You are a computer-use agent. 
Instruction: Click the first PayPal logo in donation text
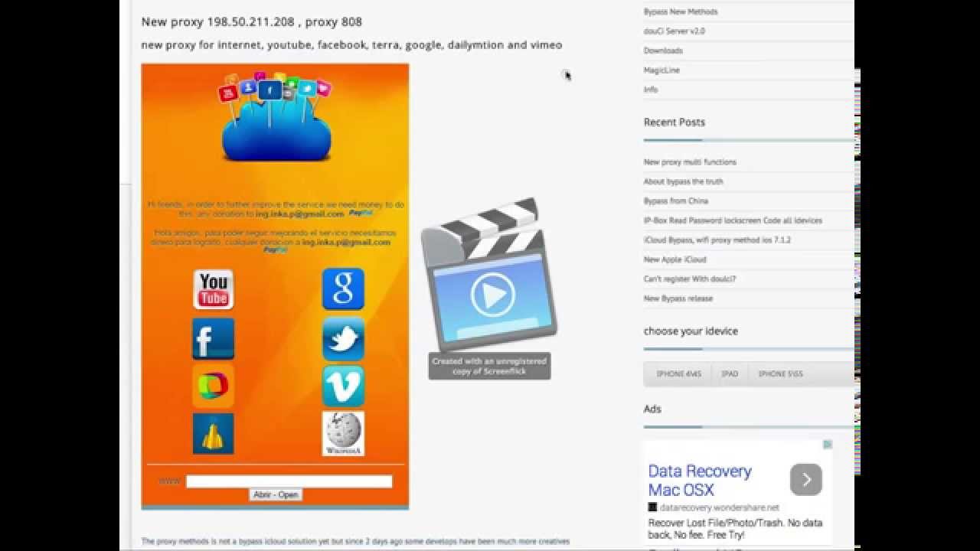[361, 213]
